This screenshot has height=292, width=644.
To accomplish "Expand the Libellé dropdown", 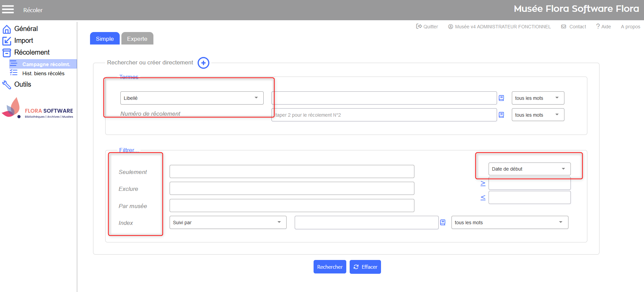I will (192, 98).
